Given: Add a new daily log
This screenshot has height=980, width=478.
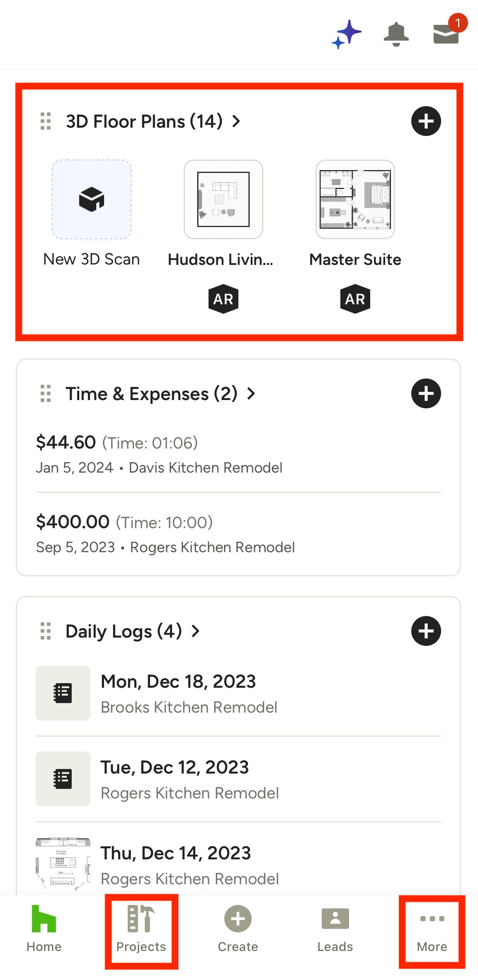Looking at the screenshot, I should 426,631.
